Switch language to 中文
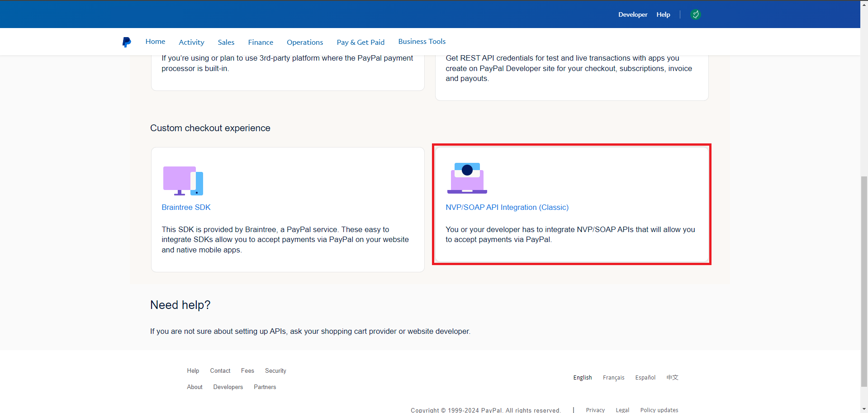 click(x=673, y=377)
